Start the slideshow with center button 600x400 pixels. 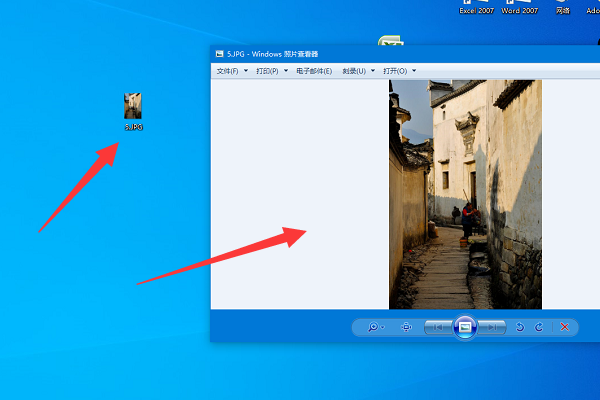465,327
